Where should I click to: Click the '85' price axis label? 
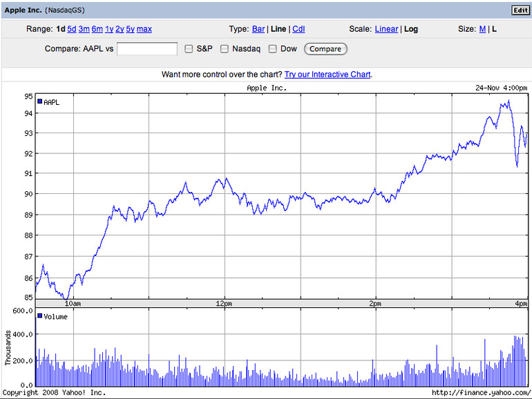pos(28,298)
